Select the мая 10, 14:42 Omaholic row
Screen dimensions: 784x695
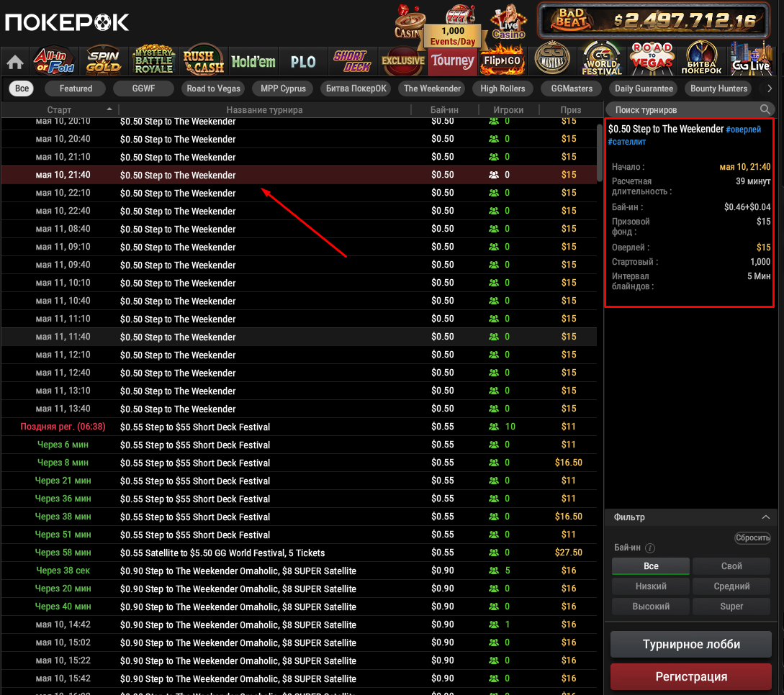[x=299, y=624]
